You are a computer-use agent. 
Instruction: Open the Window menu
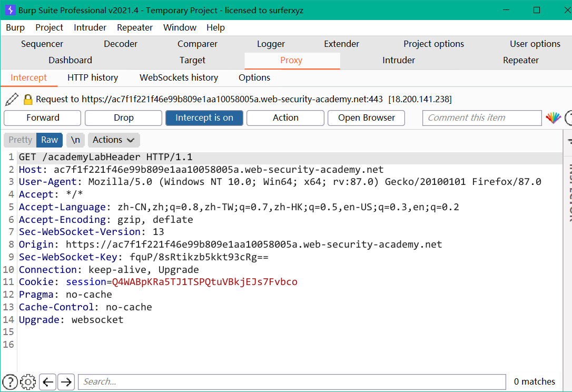pos(180,28)
